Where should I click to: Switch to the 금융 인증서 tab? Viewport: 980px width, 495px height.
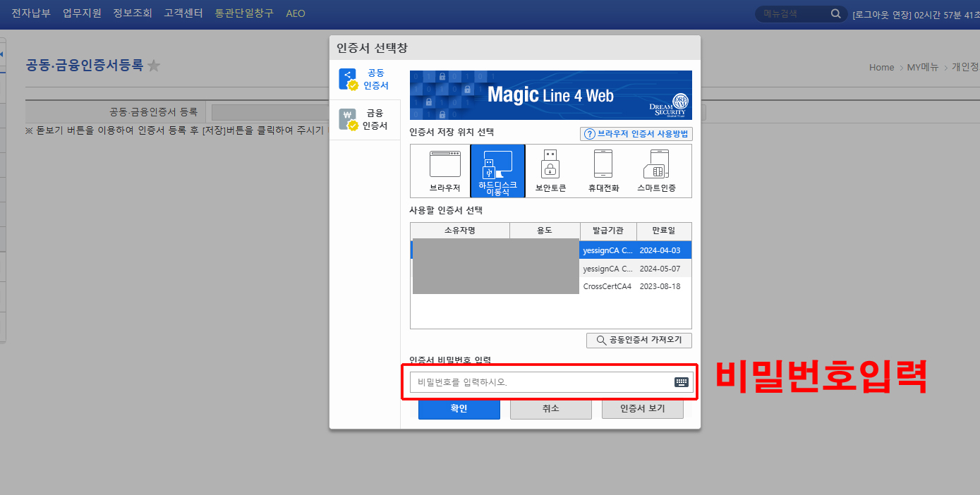365,119
